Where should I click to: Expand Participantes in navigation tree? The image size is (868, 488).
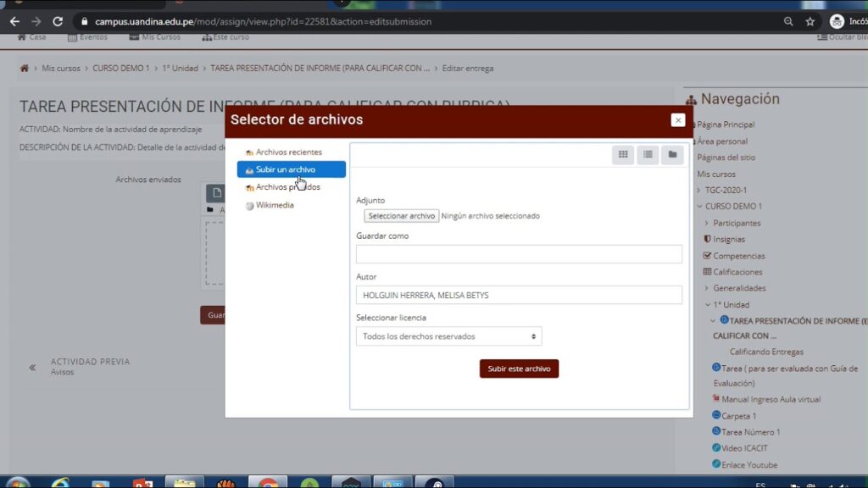(707, 223)
